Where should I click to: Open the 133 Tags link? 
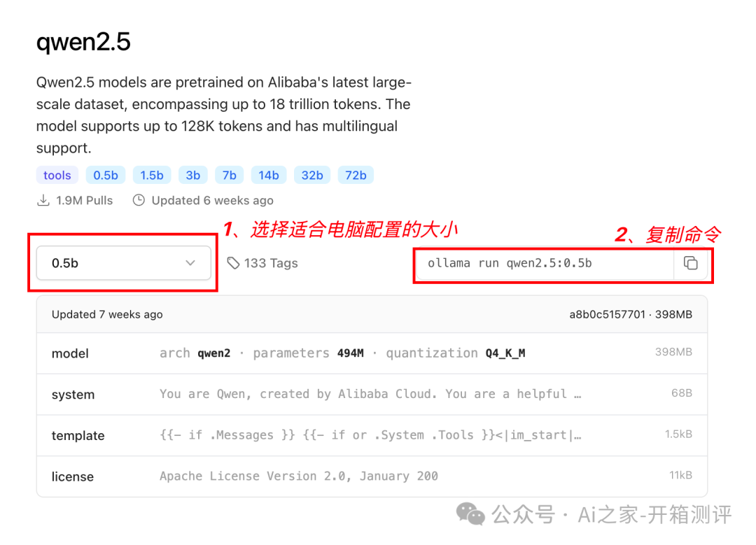click(x=262, y=263)
